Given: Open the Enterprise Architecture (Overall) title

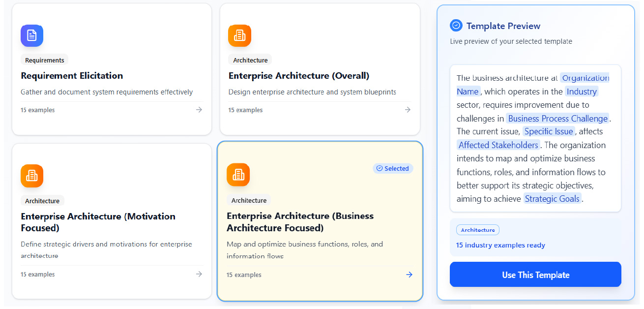Looking at the screenshot, I should pos(298,76).
